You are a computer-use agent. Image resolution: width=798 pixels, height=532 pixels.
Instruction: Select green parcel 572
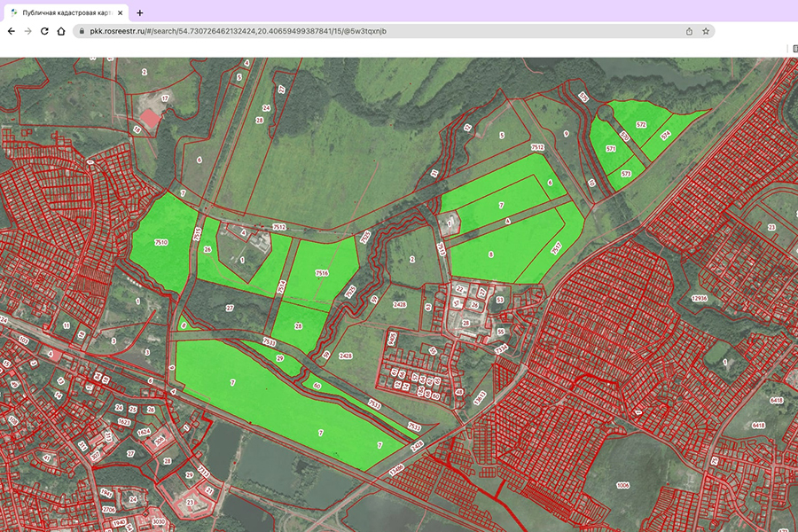pyautogui.click(x=641, y=125)
